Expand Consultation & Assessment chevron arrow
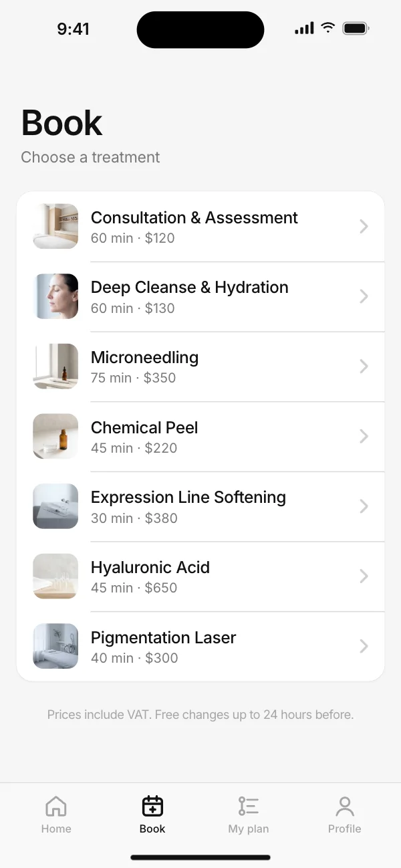401x868 pixels. point(364,227)
